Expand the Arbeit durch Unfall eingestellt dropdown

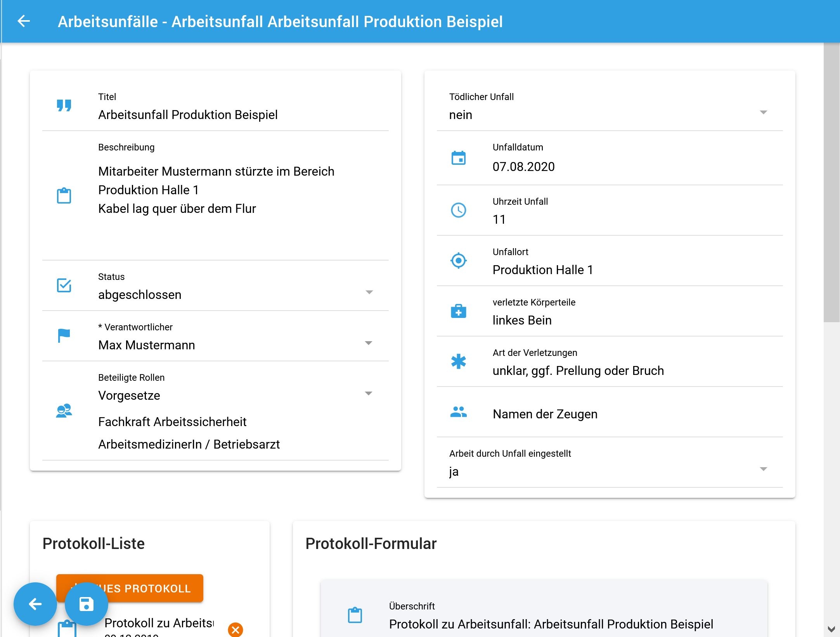(x=763, y=469)
